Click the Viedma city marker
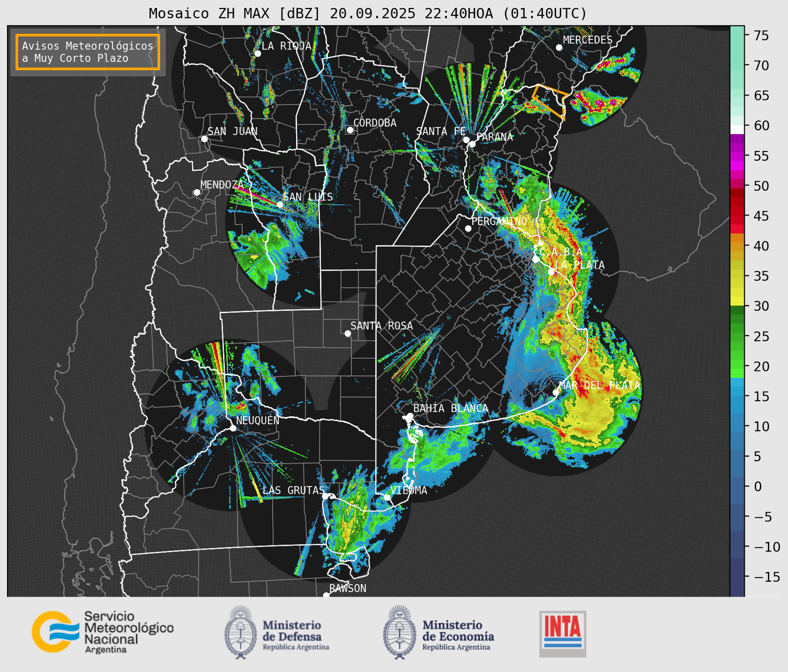This screenshot has height=672, width=788. tap(387, 497)
